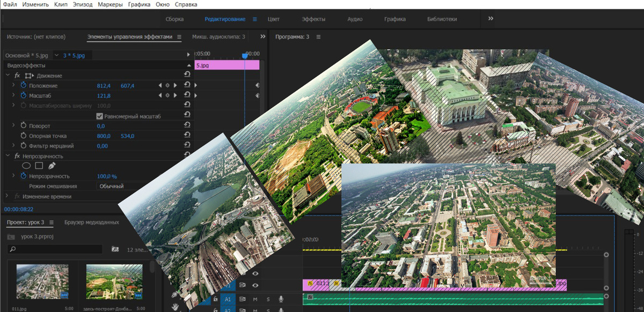The height and width of the screenshot is (312, 644).
Task: Open the Маркеры menu
Action: click(x=110, y=4)
